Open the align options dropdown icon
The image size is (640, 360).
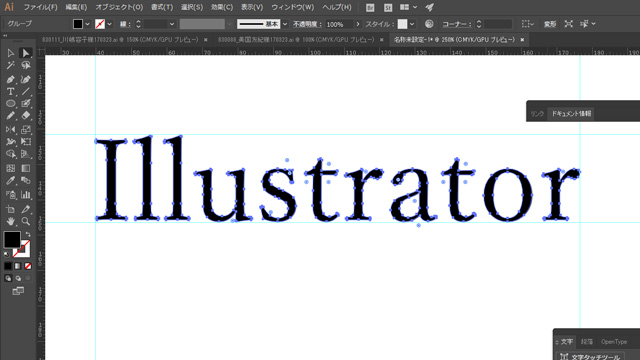coord(528,24)
